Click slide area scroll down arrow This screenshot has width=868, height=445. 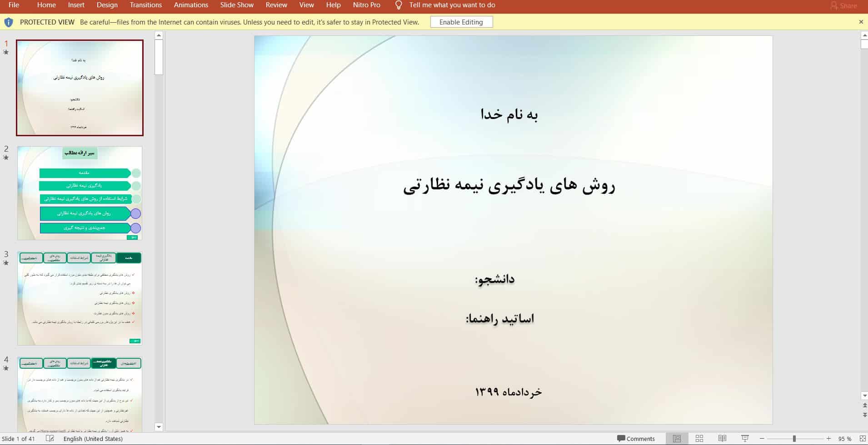click(x=864, y=396)
